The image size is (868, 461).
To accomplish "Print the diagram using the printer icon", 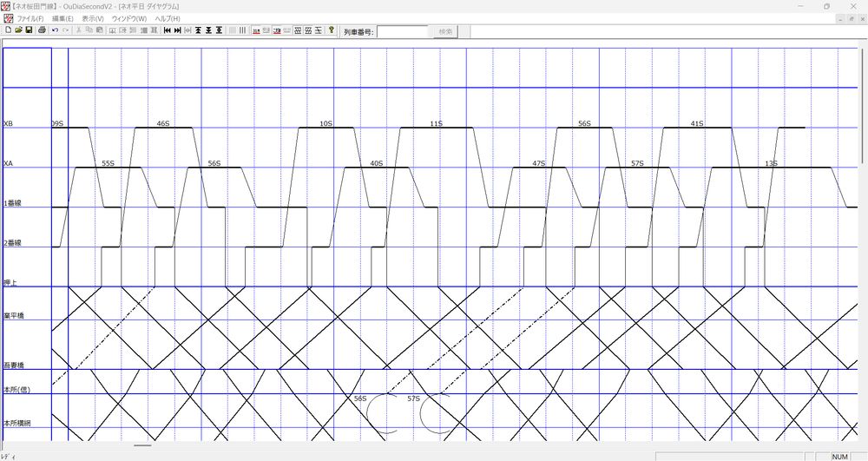I will point(42,30).
